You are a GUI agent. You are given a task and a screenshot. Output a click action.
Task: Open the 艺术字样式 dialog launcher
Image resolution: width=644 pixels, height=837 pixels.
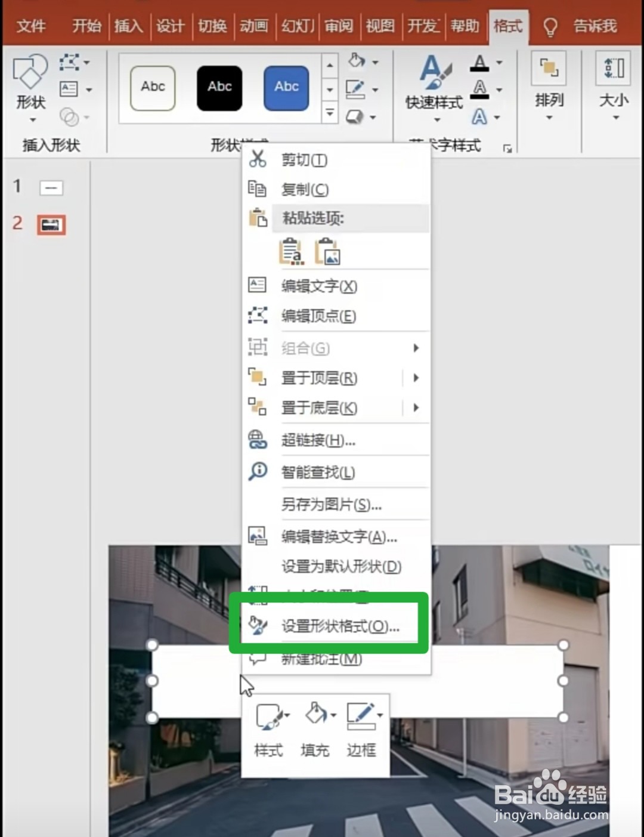pyautogui.click(x=507, y=147)
